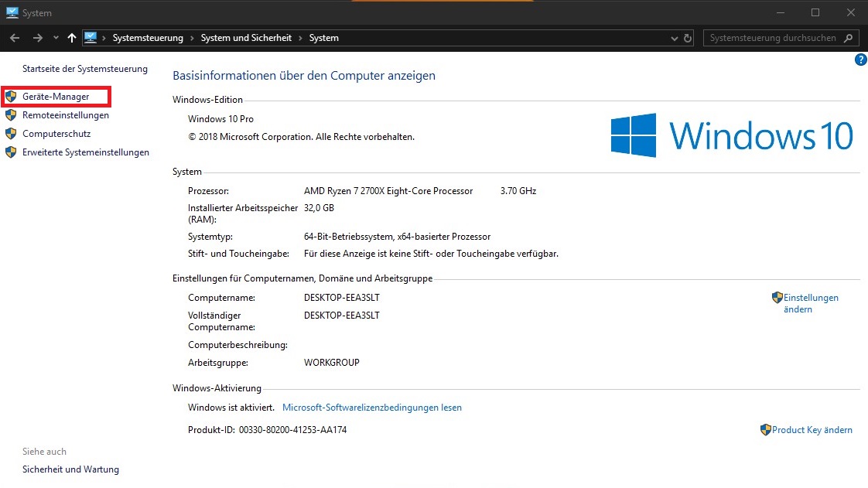This screenshot has height=488, width=868.
Task: Select the WORKGROUP value
Action: pos(332,363)
